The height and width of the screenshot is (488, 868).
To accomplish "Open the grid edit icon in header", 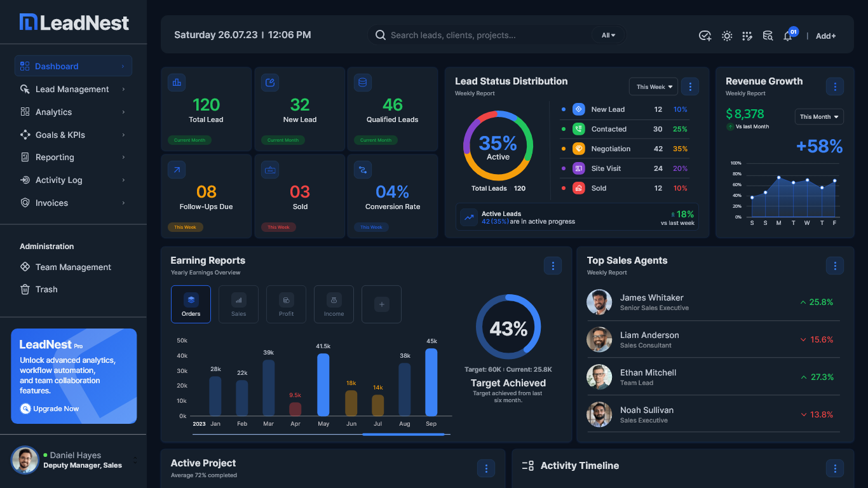I will [747, 36].
